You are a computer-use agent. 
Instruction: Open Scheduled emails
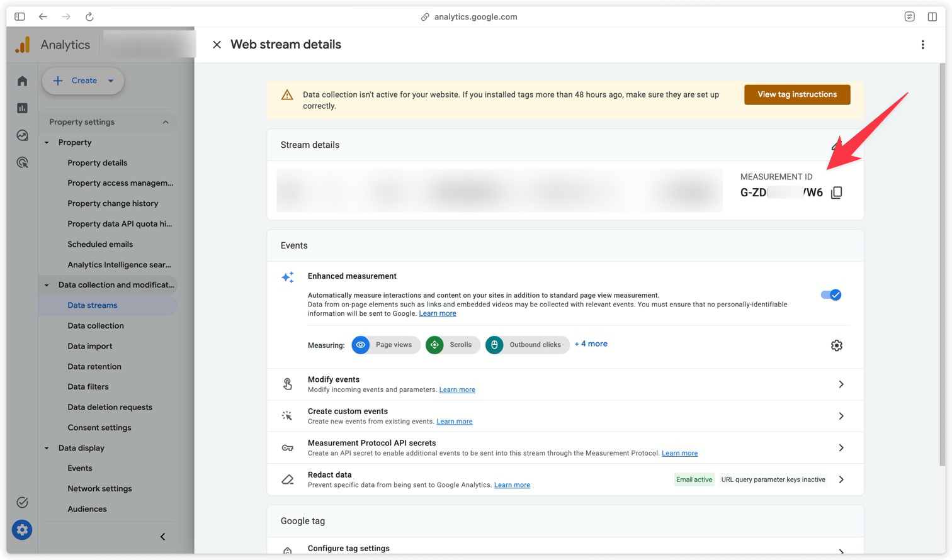point(100,244)
